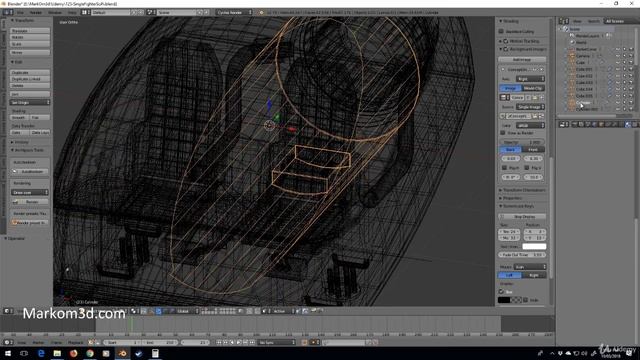The height and width of the screenshot is (360, 640).
Task: Open the Window menu in the top bar
Action: pyautogui.click(x=55, y=13)
